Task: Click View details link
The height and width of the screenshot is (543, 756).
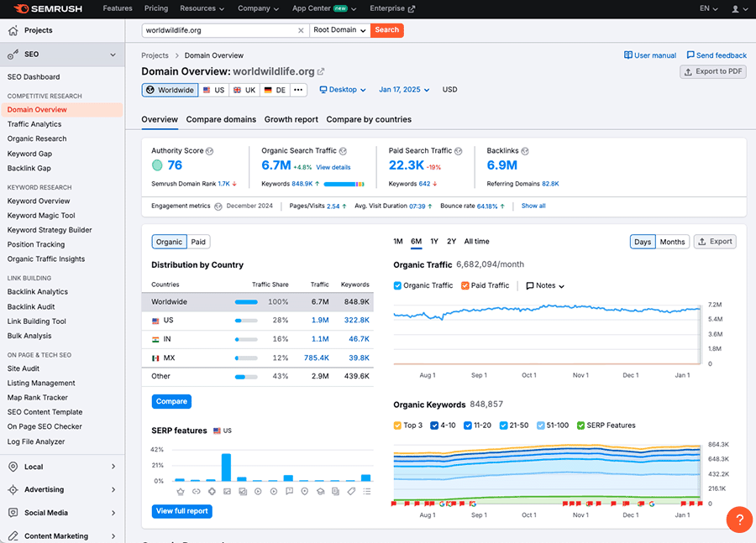Action: [x=333, y=167]
